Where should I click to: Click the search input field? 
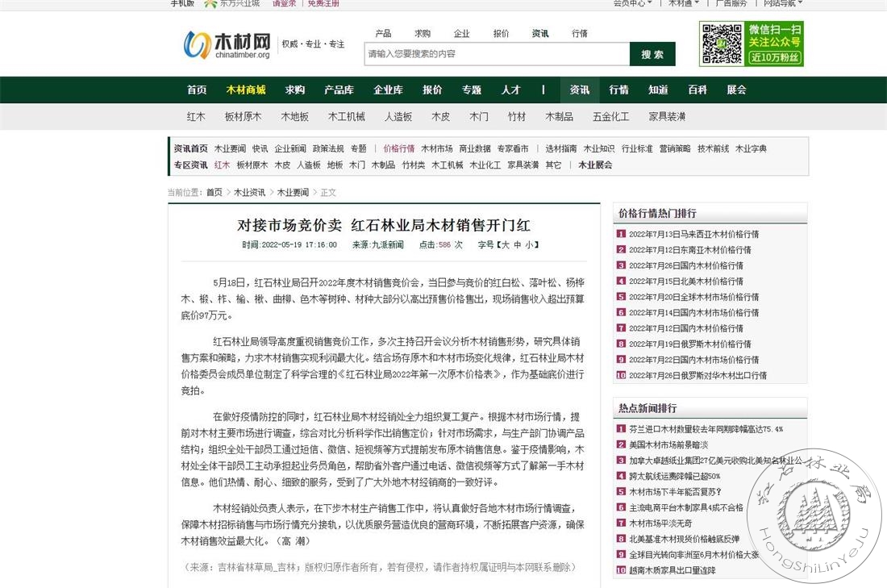497,54
